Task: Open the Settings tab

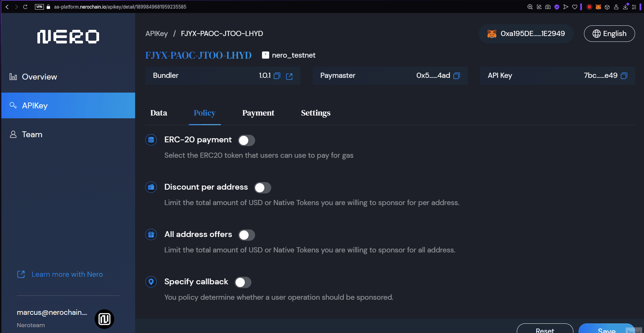Action: (315, 113)
